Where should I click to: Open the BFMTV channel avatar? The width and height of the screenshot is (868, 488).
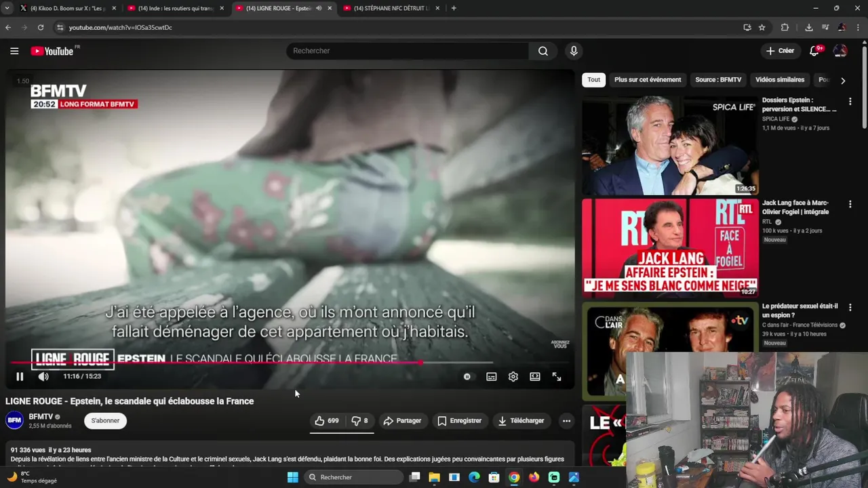(x=14, y=421)
